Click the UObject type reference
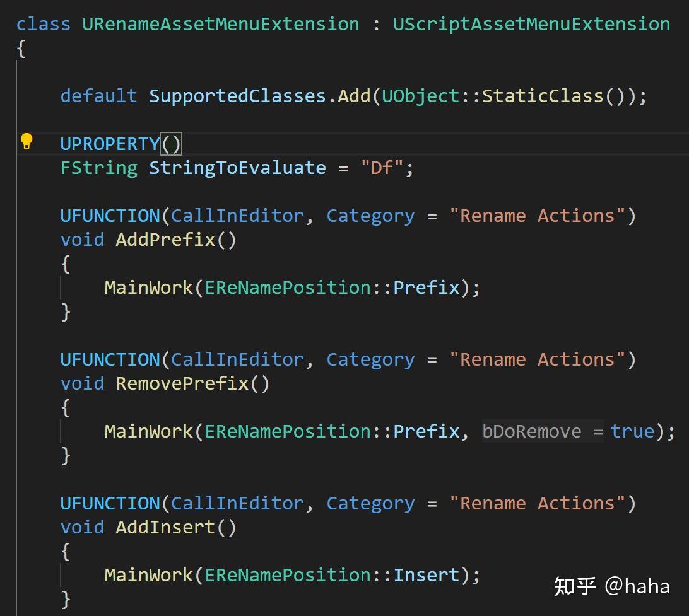Screen dimensions: 689x616 click(x=420, y=96)
